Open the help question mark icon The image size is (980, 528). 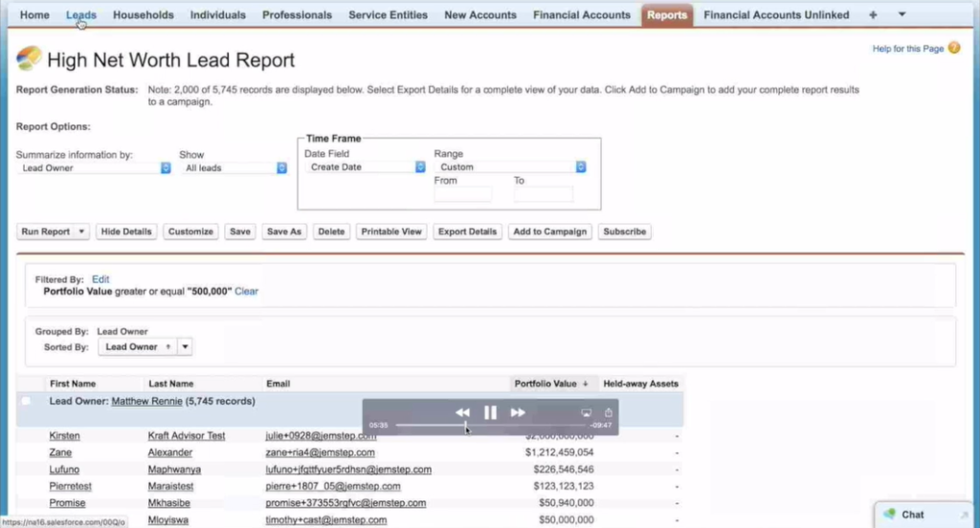(x=953, y=48)
